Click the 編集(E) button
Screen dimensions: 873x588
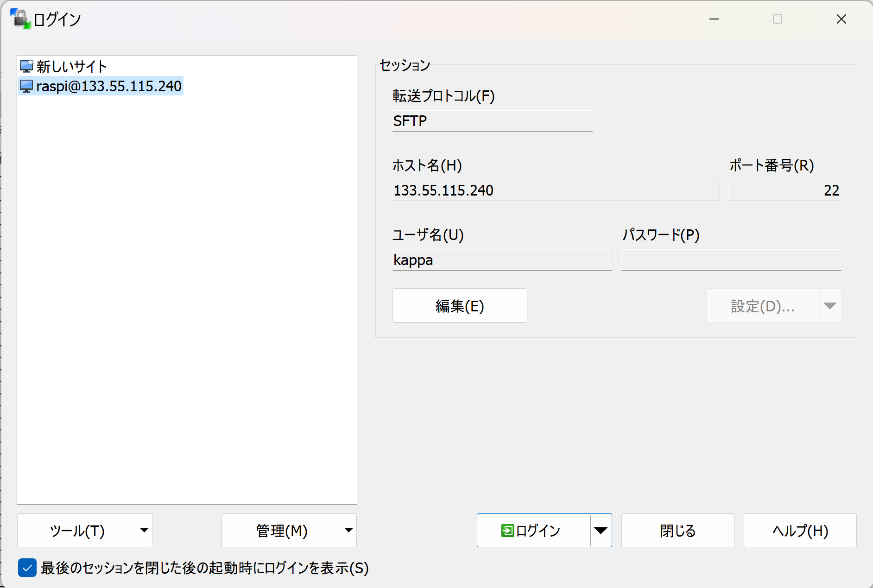coord(459,305)
